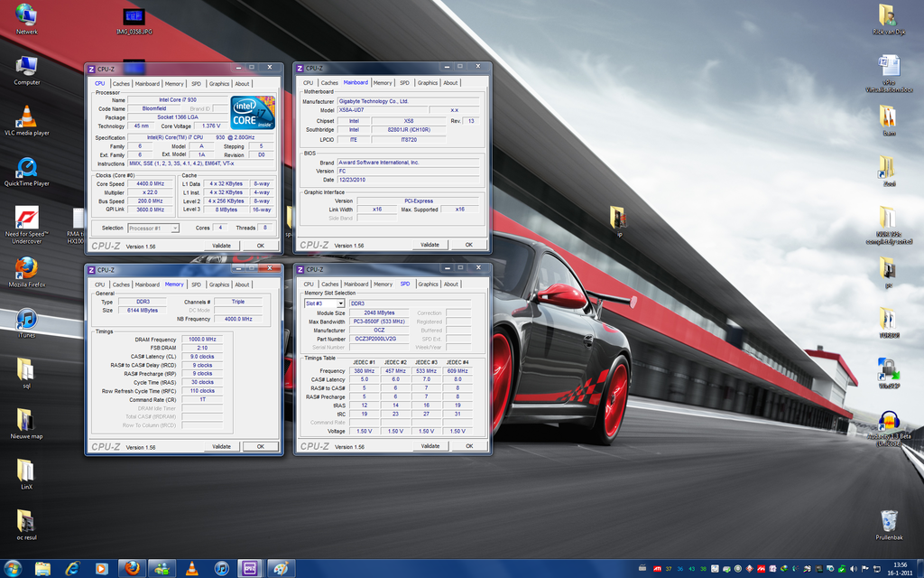The height and width of the screenshot is (578, 924).
Task: Launch VLC media player from the desktop
Action: point(25,117)
